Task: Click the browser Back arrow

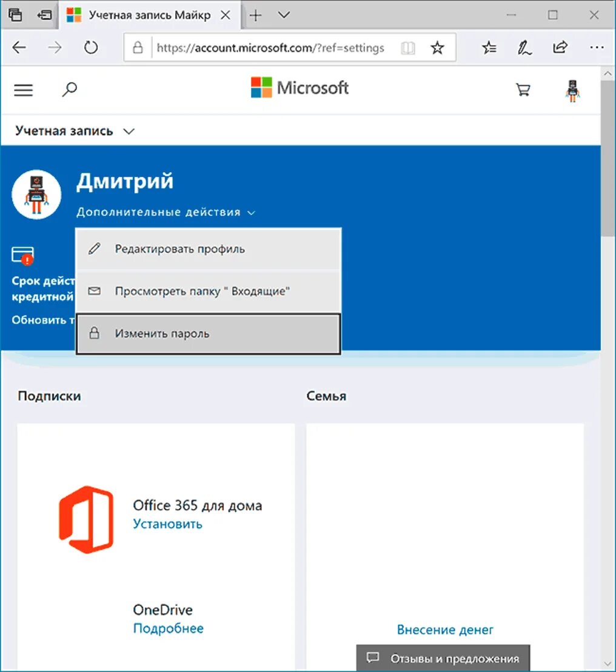Action: pyautogui.click(x=19, y=47)
